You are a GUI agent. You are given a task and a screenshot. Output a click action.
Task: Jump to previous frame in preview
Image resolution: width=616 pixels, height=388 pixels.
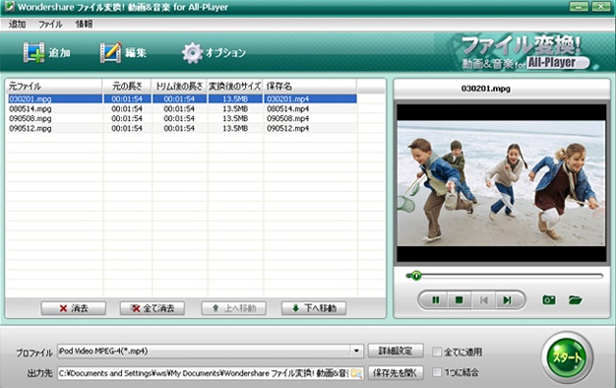[x=484, y=300]
